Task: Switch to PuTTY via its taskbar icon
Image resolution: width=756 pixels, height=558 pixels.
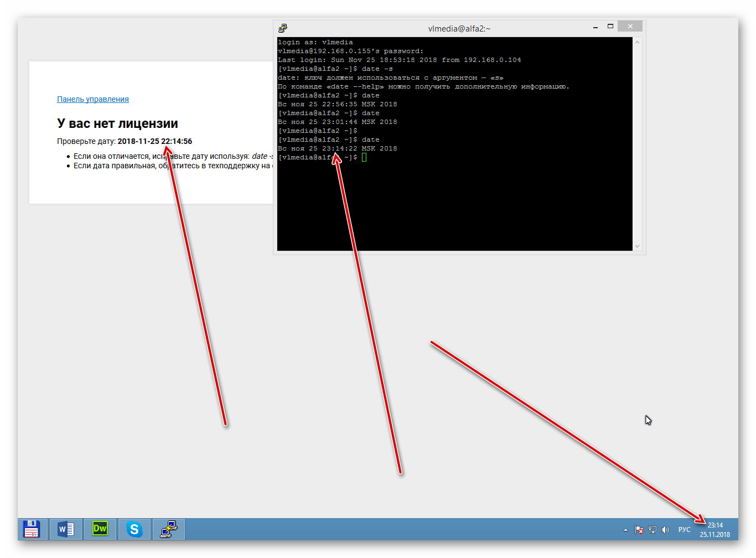Action: click(x=168, y=529)
